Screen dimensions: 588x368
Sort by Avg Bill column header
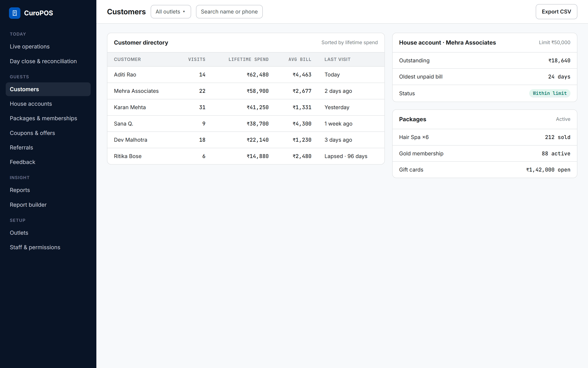pyautogui.click(x=300, y=59)
